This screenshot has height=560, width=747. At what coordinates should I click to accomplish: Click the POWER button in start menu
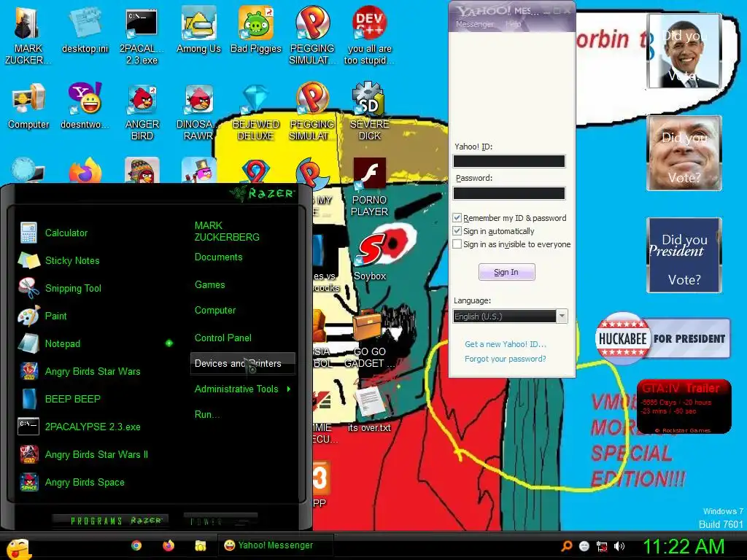tap(220, 521)
